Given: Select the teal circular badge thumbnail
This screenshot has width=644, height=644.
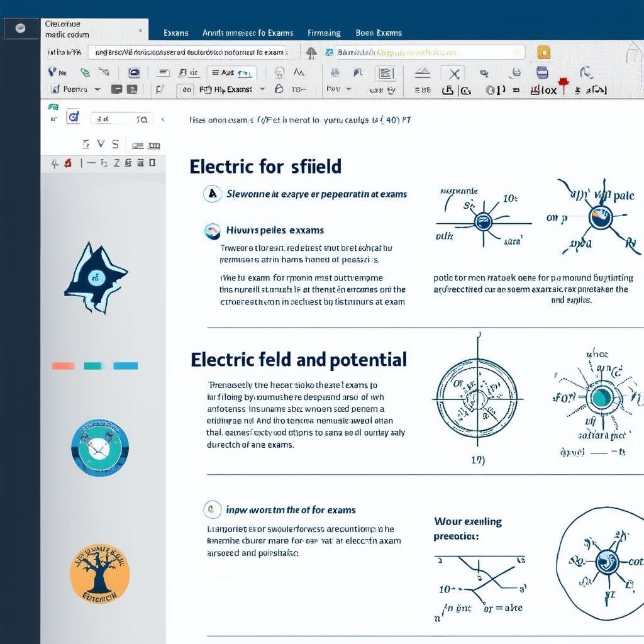Looking at the screenshot, I should (100, 448).
